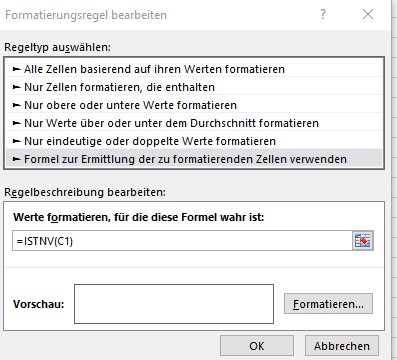The image size is (397, 360).
Task: Click the dialog title 'Formatierungsregel bearbeiten'
Action: [x=86, y=15]
